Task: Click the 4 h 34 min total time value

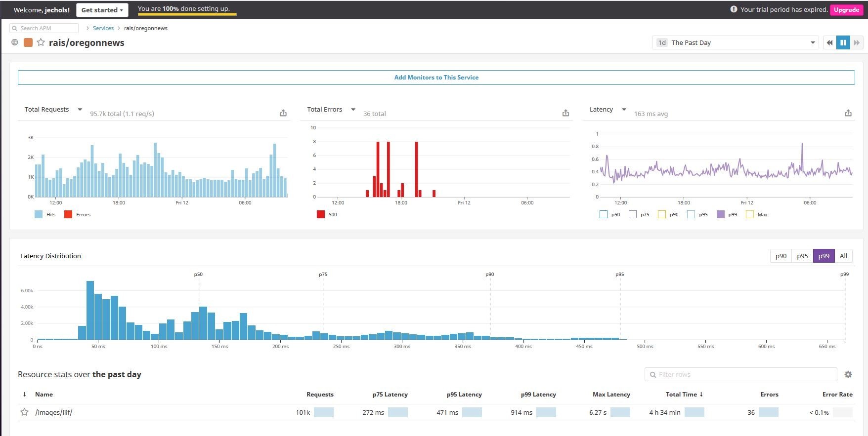Action: pos(665,412)
